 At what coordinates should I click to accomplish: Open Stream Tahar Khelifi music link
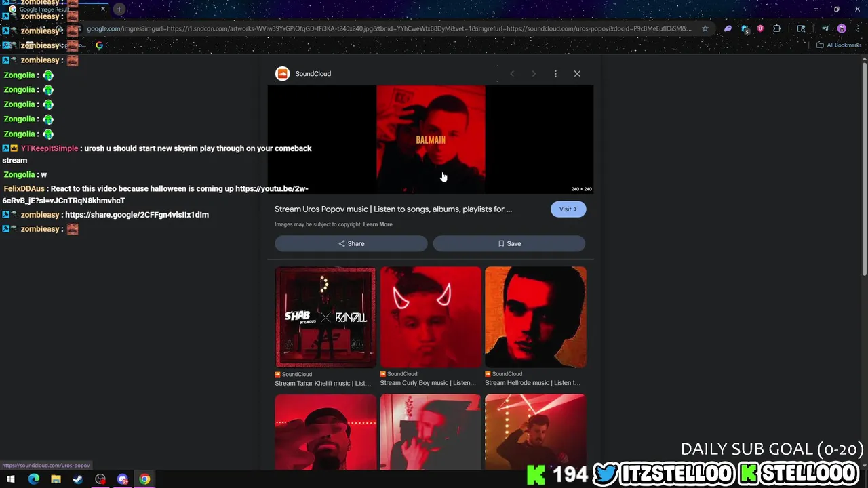(x=323, y=383)
